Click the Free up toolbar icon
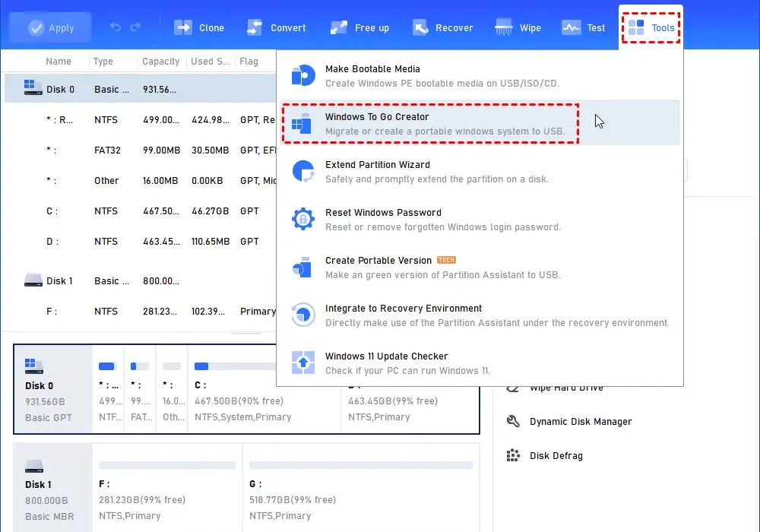The image size is (760, 532). (339, 27)
